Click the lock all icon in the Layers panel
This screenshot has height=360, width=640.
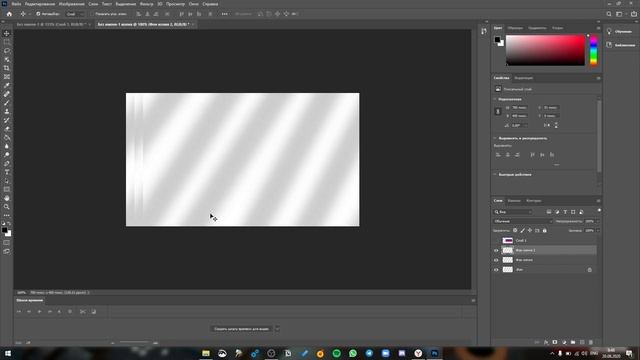[x=544, y=230]
